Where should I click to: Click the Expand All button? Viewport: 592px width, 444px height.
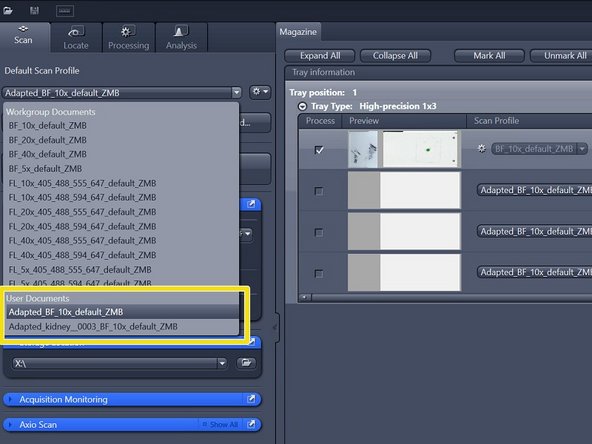pyautogui.click(x=320, y=56)
